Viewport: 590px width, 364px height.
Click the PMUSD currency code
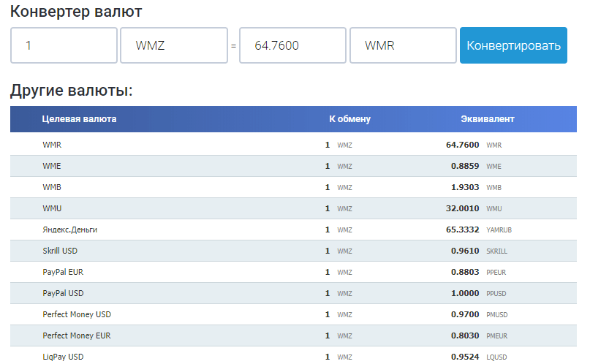tap(496, 315)
